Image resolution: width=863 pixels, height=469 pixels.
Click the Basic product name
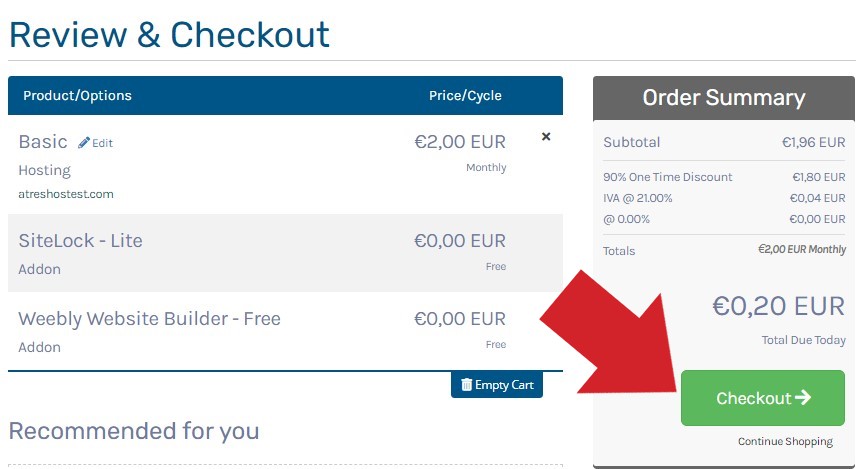pyautogui.click(x=43, y=141)
